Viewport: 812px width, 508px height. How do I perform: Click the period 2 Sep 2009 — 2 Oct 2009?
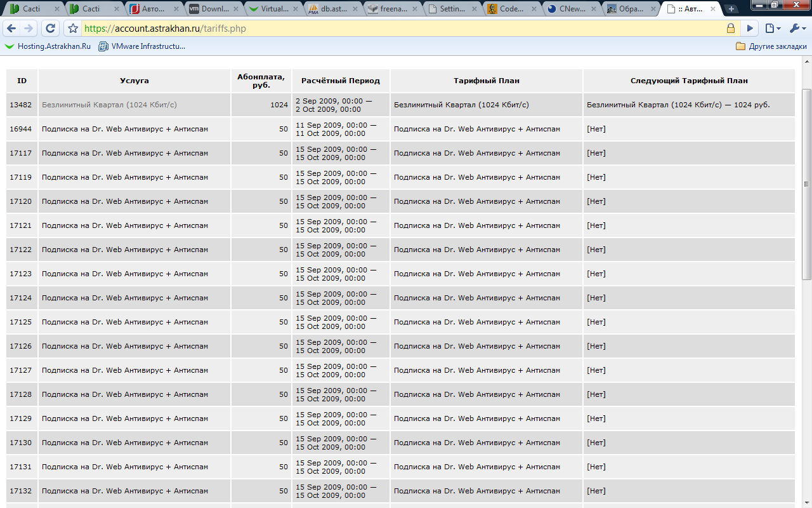(x=341, y=105)
